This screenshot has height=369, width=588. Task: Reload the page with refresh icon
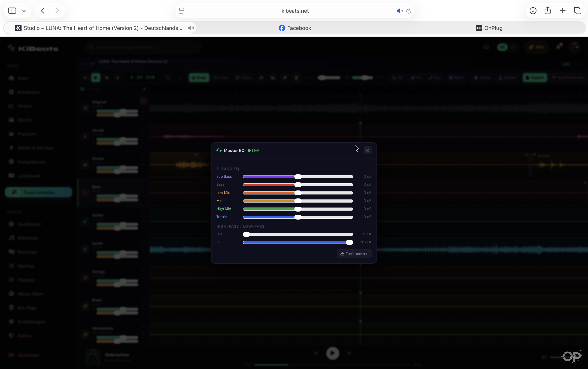[409, 11]
